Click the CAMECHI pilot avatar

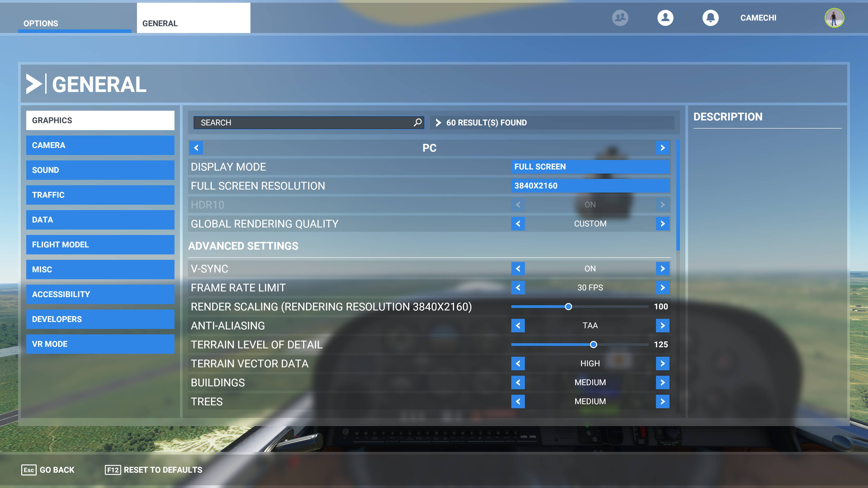point(834,18)
